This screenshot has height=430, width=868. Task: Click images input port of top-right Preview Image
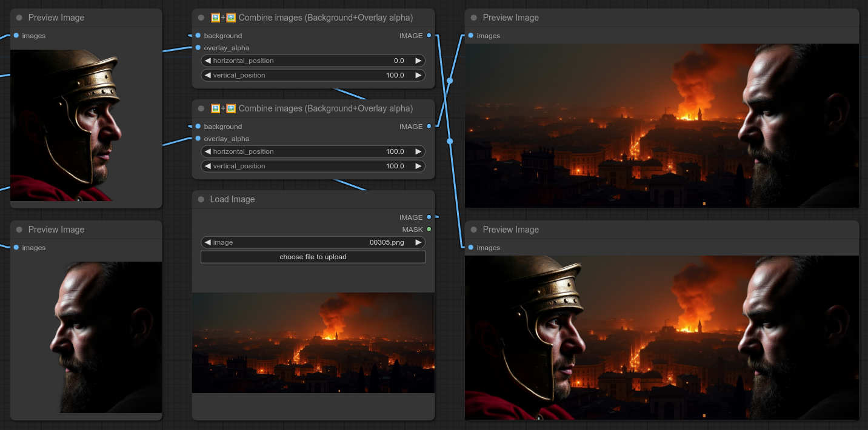tap(471, 36)
